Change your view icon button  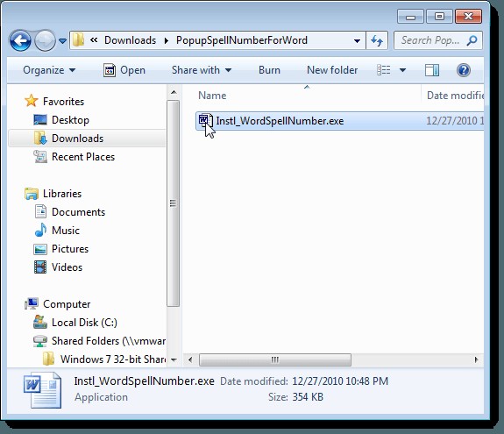[x=383, y=70]
